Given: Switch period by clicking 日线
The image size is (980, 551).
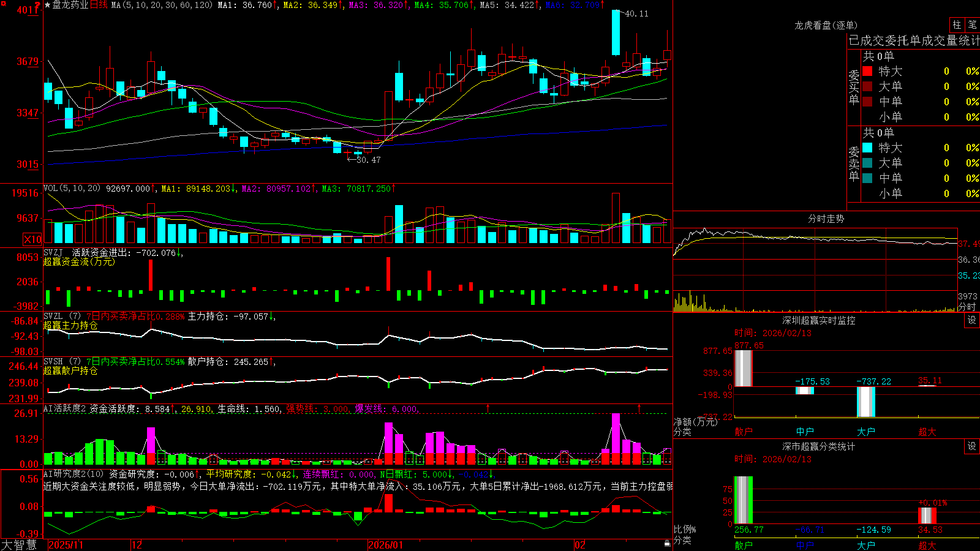Looking at the screenshot, I should [99, 5].
